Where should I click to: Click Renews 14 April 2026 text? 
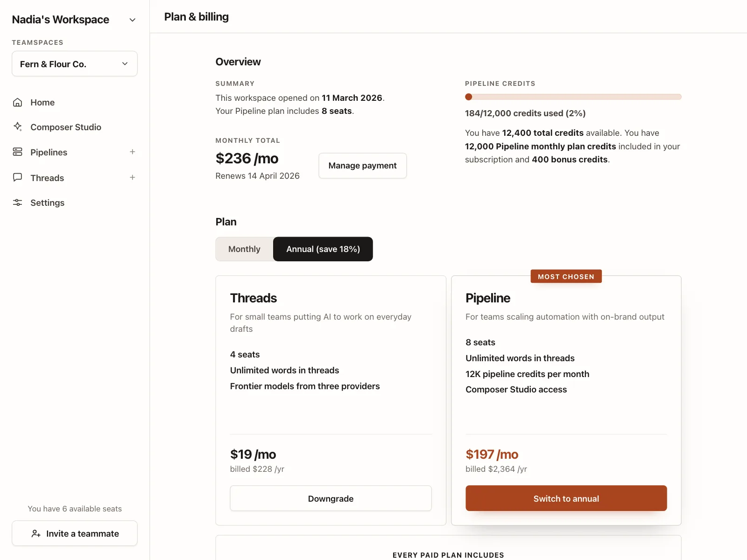click(x=258, y=176)
